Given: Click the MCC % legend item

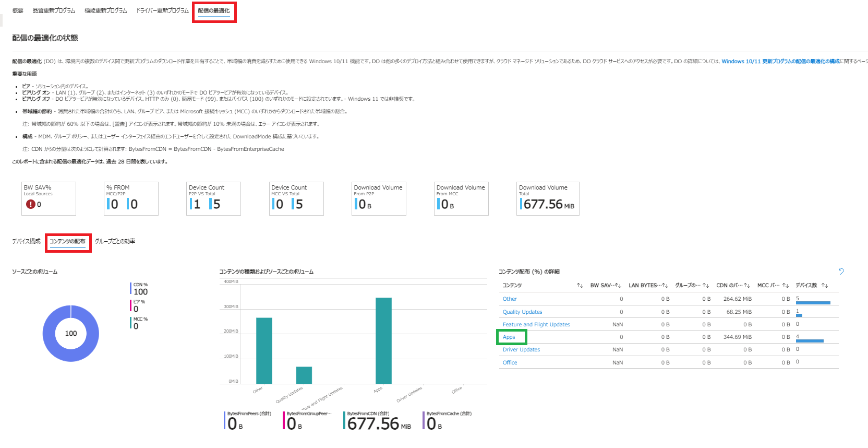Looking at the screenshot, I should (x=139, y=323).
